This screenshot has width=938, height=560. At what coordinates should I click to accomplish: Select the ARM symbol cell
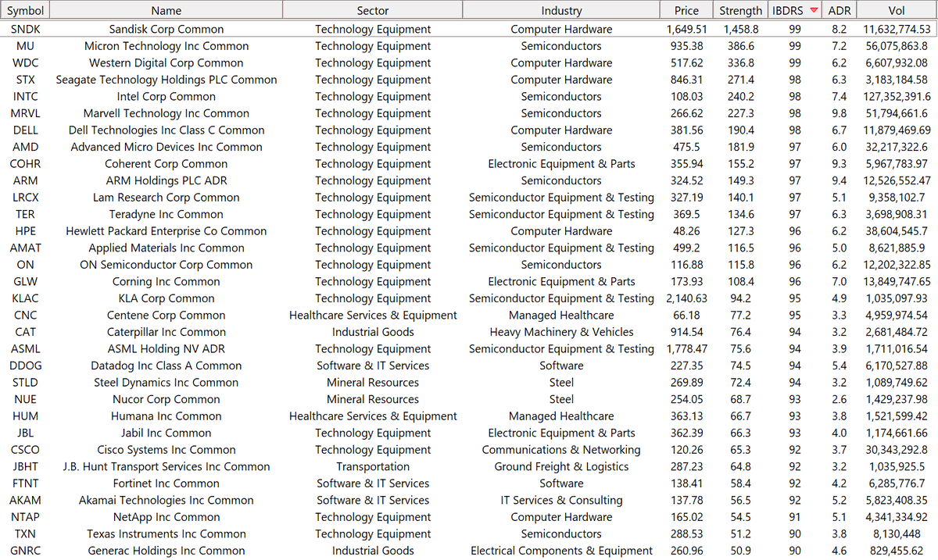(x=26, y=180)
